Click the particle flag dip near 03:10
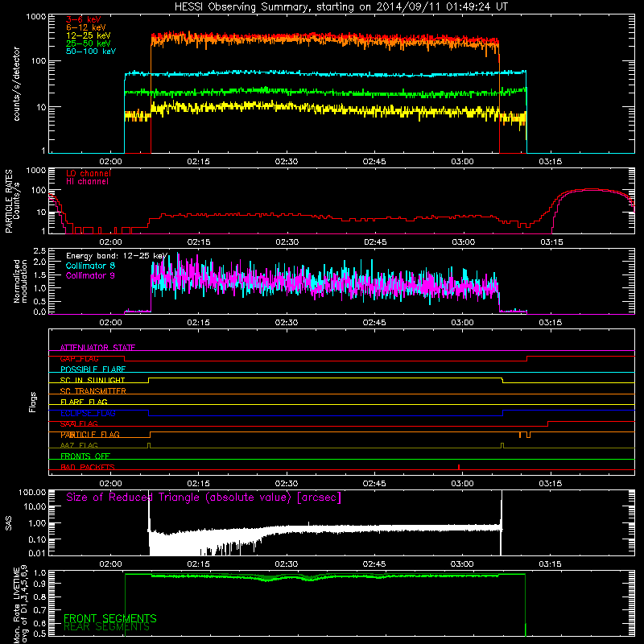Viewport: 644px width, 644px height. click(x=528, y=435)
